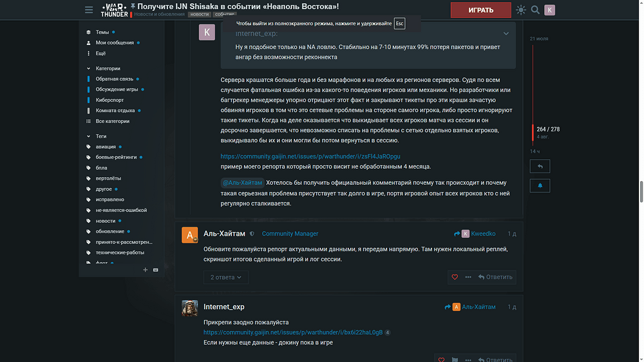Click the timeline notification bell button
The width and height of the screenshot is (644, 362).
click(540, 186)
